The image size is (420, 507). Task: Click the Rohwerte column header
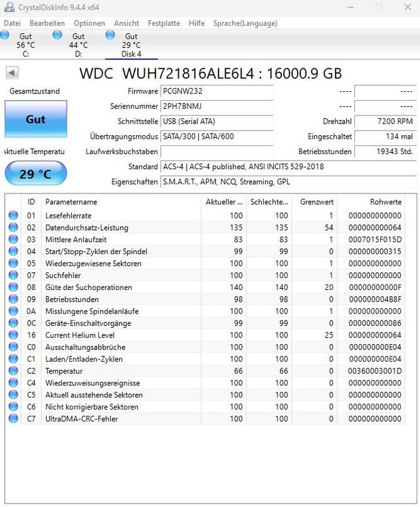coord(371,201)
